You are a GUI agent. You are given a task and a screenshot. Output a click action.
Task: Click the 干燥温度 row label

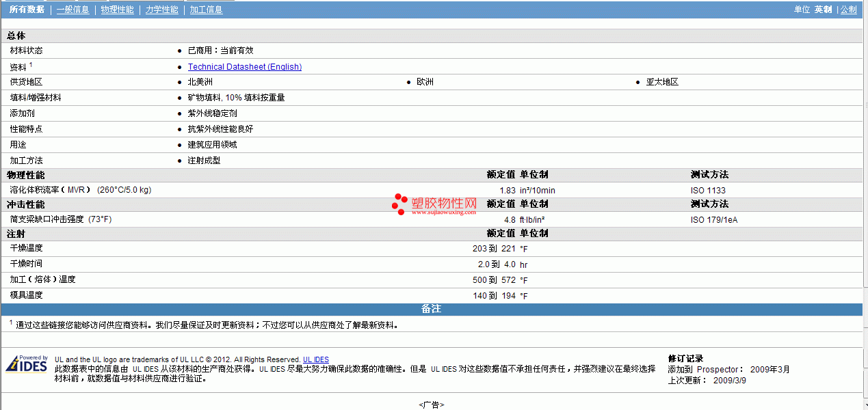pyautogui.click(x=26, y=248)
